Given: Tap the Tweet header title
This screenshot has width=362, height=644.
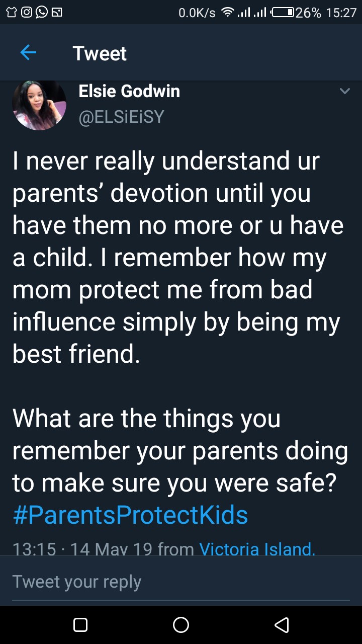Looking at the screenshot, I should pyautogui.click(x=100, y=53).
